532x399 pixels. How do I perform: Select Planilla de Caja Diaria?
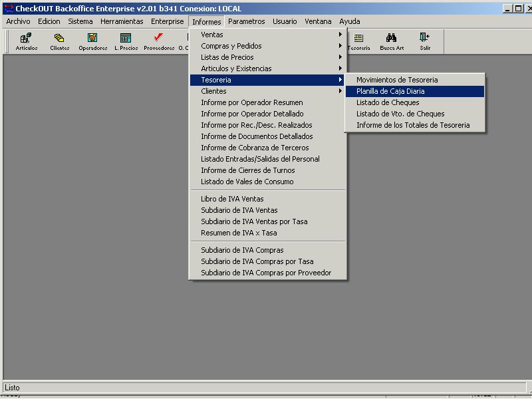pos(415,91)
